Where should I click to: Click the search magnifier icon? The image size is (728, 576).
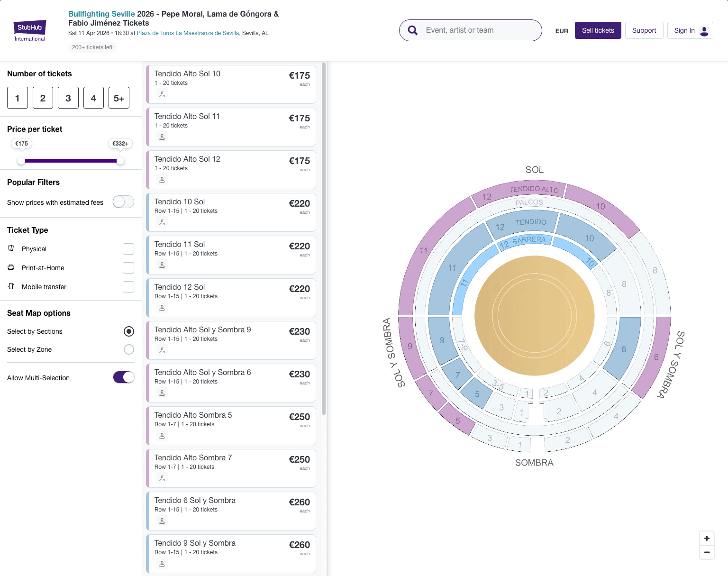click(413, 30)
